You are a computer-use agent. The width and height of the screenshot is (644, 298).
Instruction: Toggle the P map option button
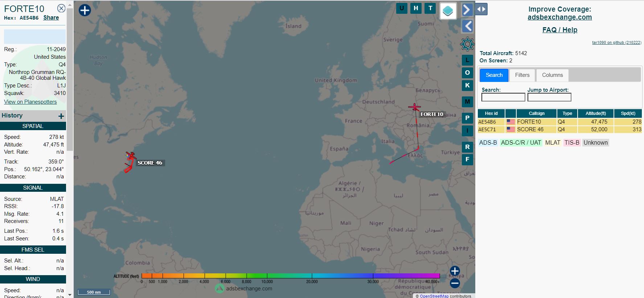(467, 118)
